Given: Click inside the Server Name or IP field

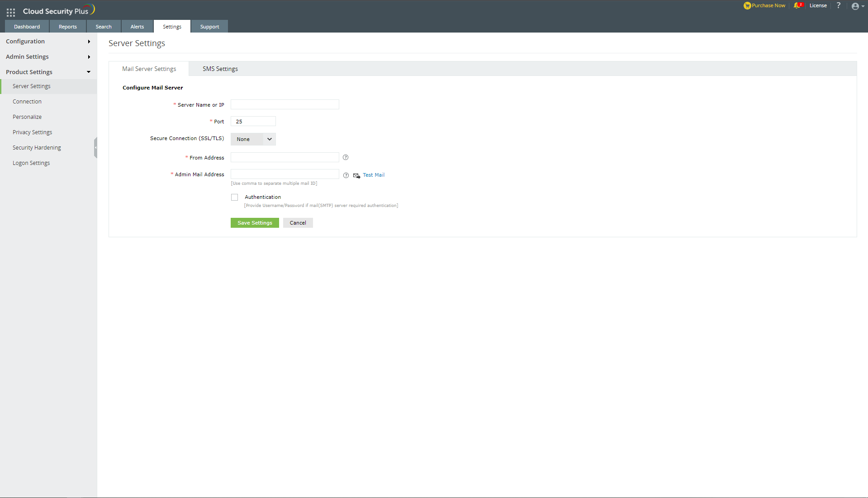Looking at the screenshot, I should click(284, 104).
